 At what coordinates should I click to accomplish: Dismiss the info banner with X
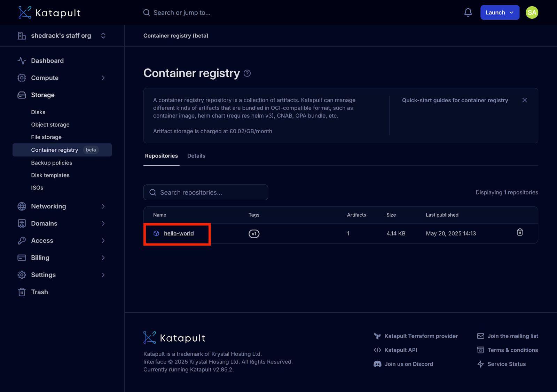click(525, 100)
